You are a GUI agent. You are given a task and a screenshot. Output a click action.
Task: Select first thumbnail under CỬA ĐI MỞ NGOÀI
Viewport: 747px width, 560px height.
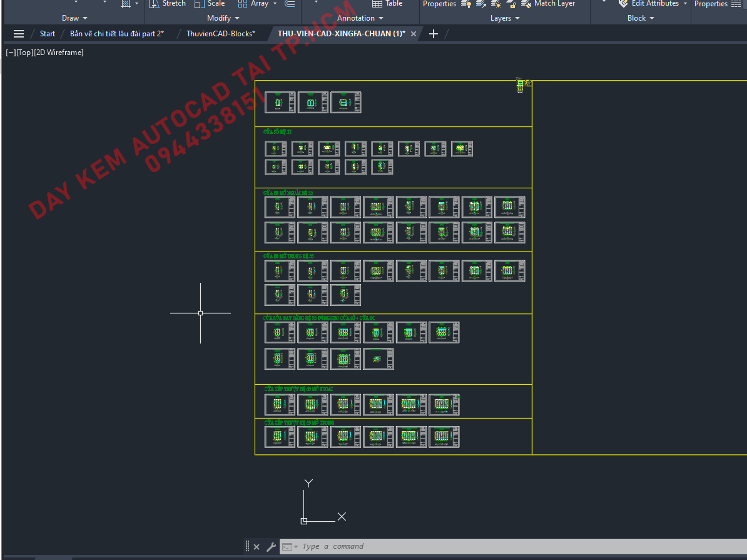coord(280,207)
